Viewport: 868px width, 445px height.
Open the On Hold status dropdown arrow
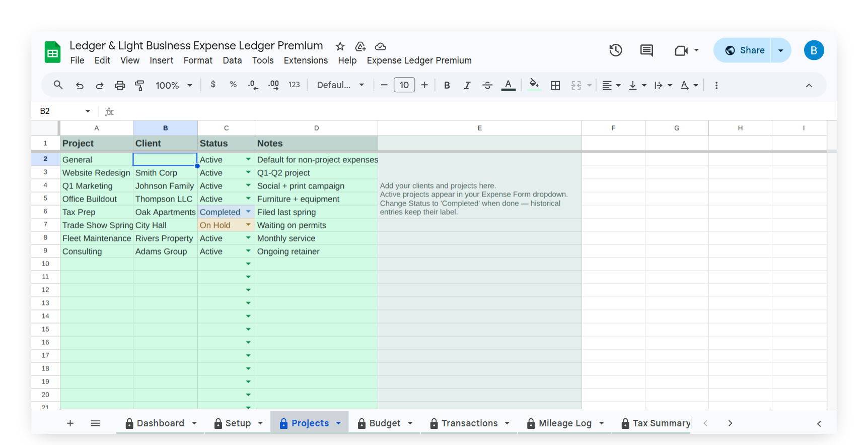(x=248, y=225)
